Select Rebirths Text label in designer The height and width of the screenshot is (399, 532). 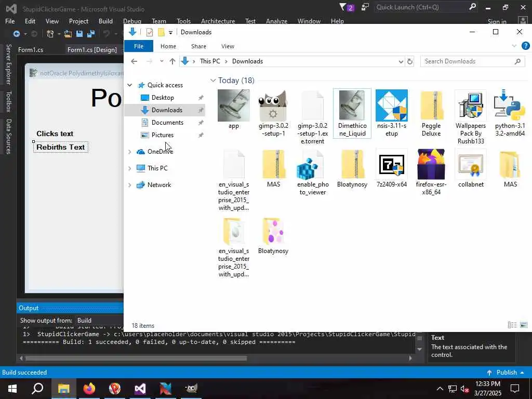coord(61,147)
